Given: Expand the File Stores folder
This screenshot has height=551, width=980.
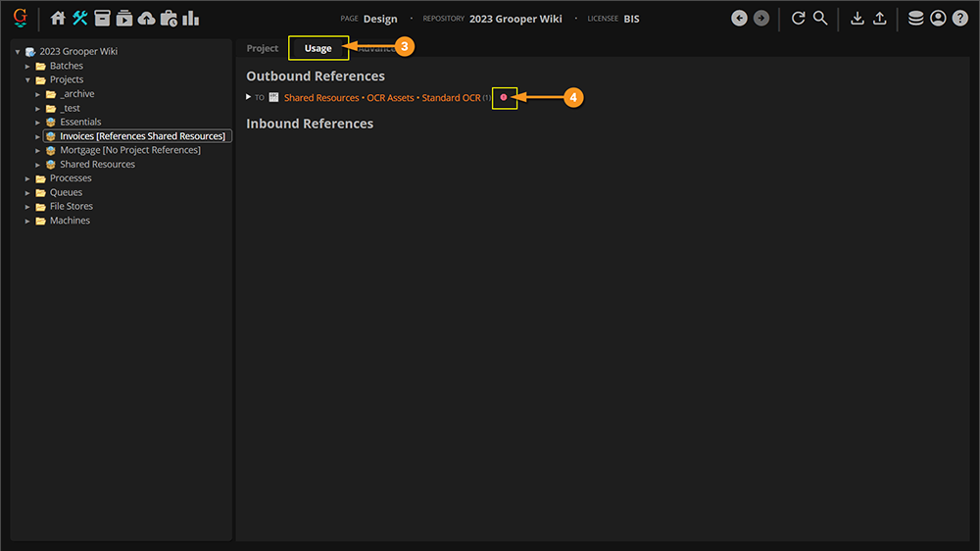Looking at the screenshot, I should coord(27,207).
